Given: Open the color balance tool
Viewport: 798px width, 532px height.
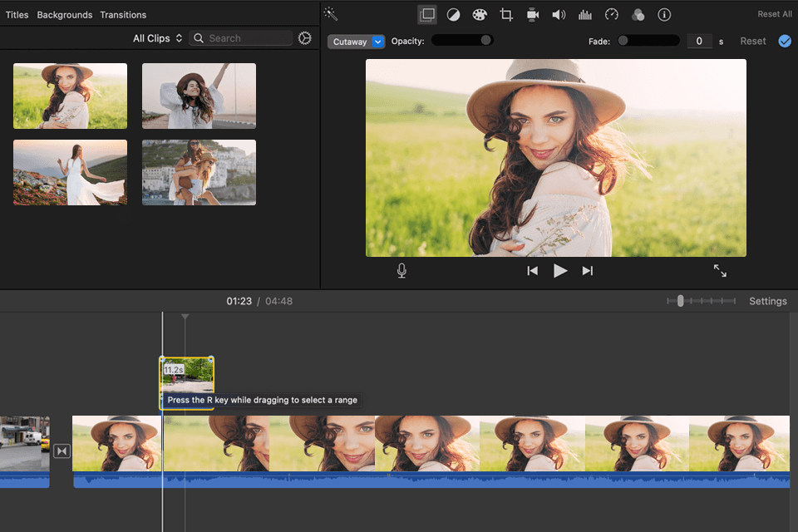Looking at the screenshot, I should 453,14.
